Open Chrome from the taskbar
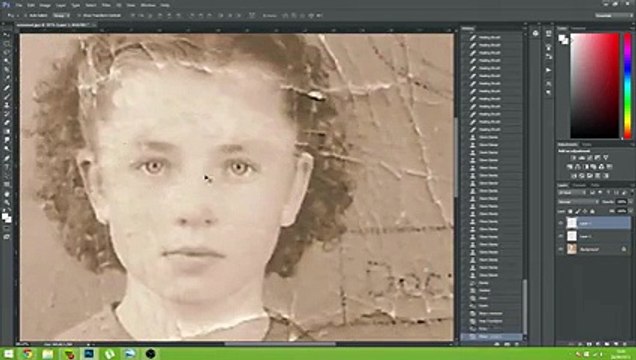Image resolution: width=636 pixels, height=360 pixels. pos(27,354)
